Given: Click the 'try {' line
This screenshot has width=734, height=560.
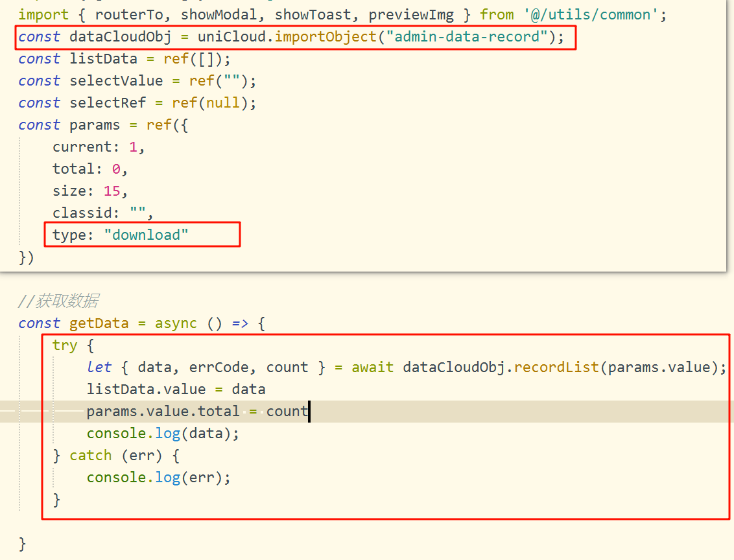Looking at the screenshot, I should click(73, 345).
